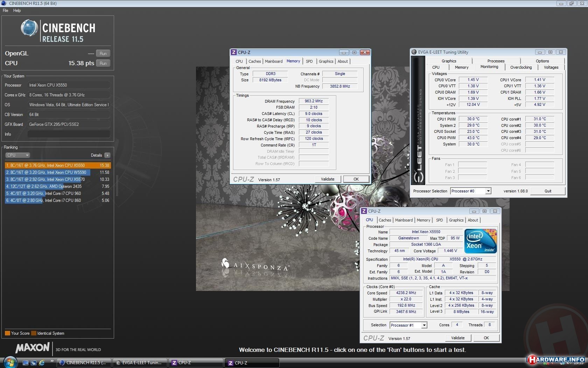Click CPU0 VCore value 1.45 V

point(473,80)
